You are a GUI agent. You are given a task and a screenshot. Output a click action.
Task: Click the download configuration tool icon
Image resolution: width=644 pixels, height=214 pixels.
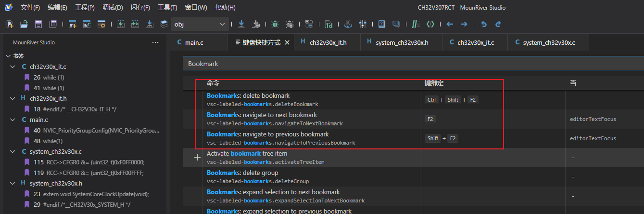[x=256, y=24]
